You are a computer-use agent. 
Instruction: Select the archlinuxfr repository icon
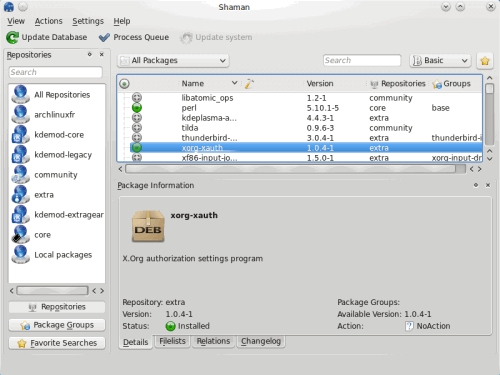coord(20,115)
